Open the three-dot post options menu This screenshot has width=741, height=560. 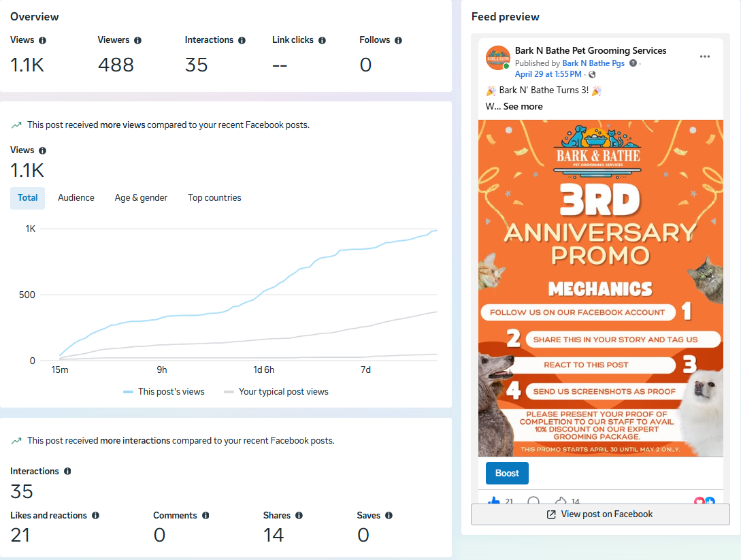705,56
